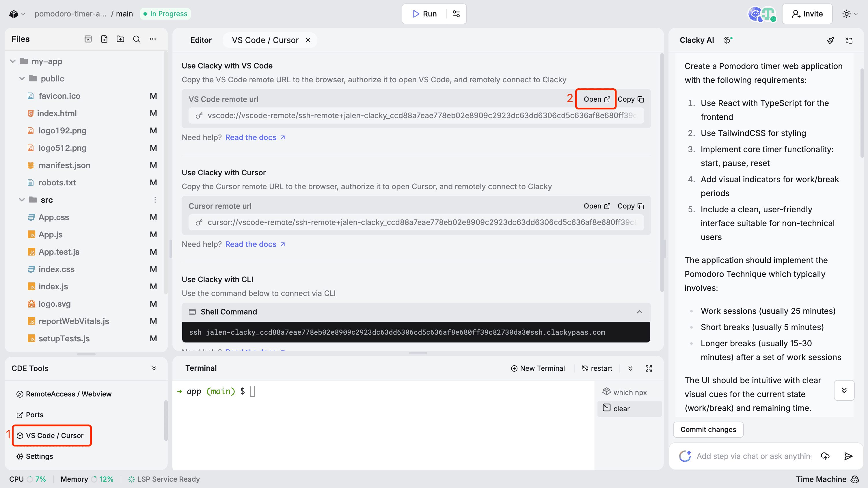Jump to bottom of chat button
The width and height of the screenshot is (868, 488).
coord(844,390)
